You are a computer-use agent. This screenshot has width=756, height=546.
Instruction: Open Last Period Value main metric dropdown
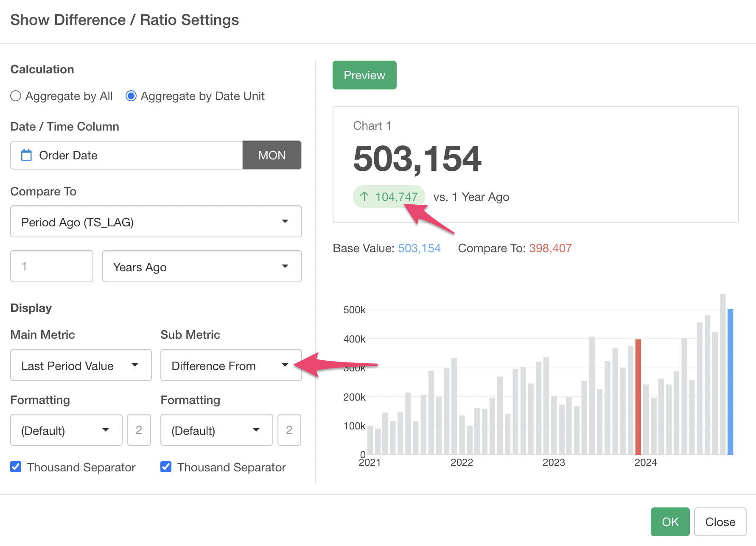pyautogui.click(x=81, y=365)
